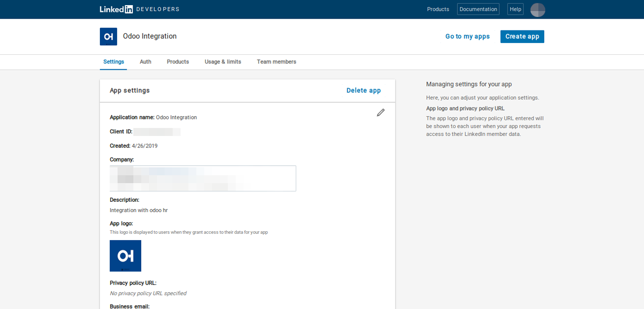Click the 'Privacy policy URL:' label
Image resolution: width=644 pixels, height=309 pixels.
pyautogui.click(x=133, y=283)
